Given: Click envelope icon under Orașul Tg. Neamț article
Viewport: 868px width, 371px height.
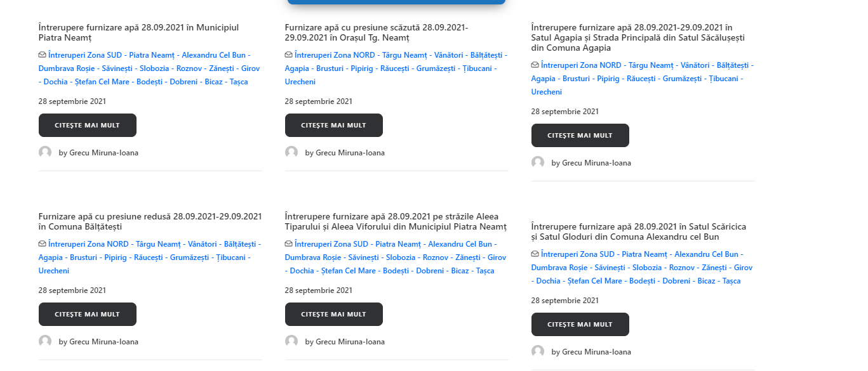Looking at the screenshot, I should coord(289,55).
